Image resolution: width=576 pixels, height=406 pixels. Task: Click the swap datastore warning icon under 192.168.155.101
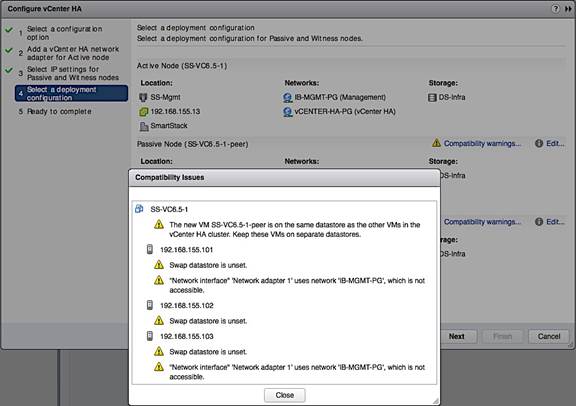pos(159,265)
